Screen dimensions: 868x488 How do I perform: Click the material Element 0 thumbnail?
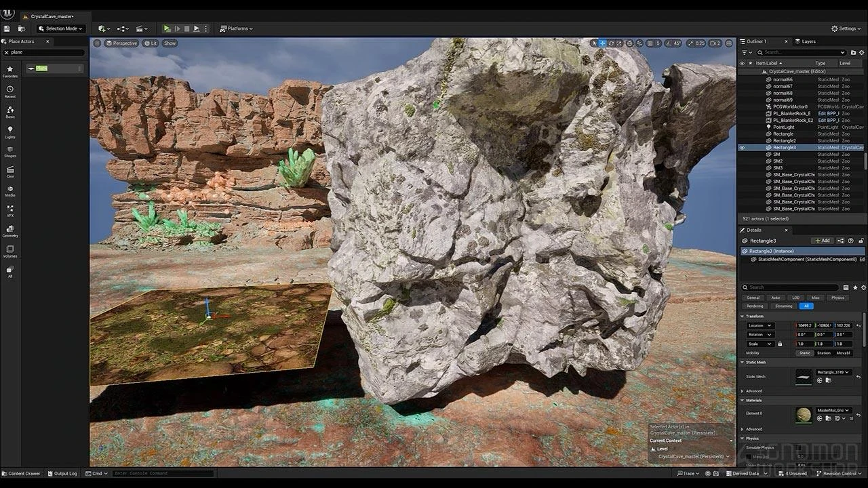[803, 415]
